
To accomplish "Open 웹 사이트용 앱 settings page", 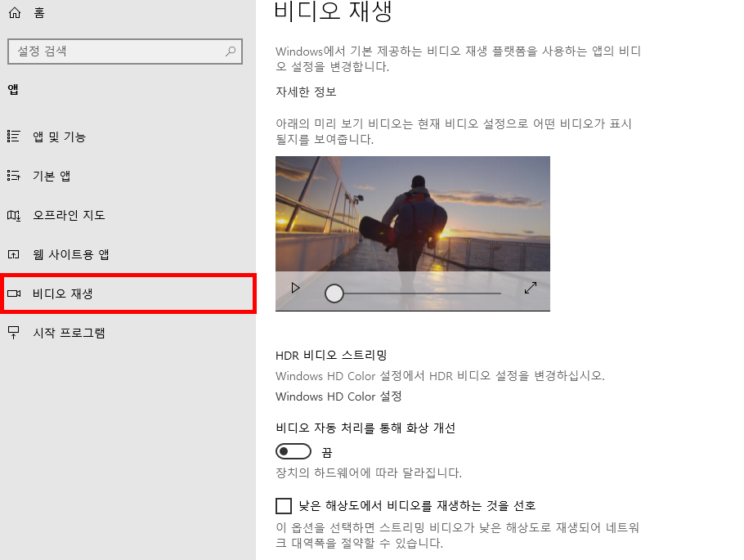I will click(128, 254).
